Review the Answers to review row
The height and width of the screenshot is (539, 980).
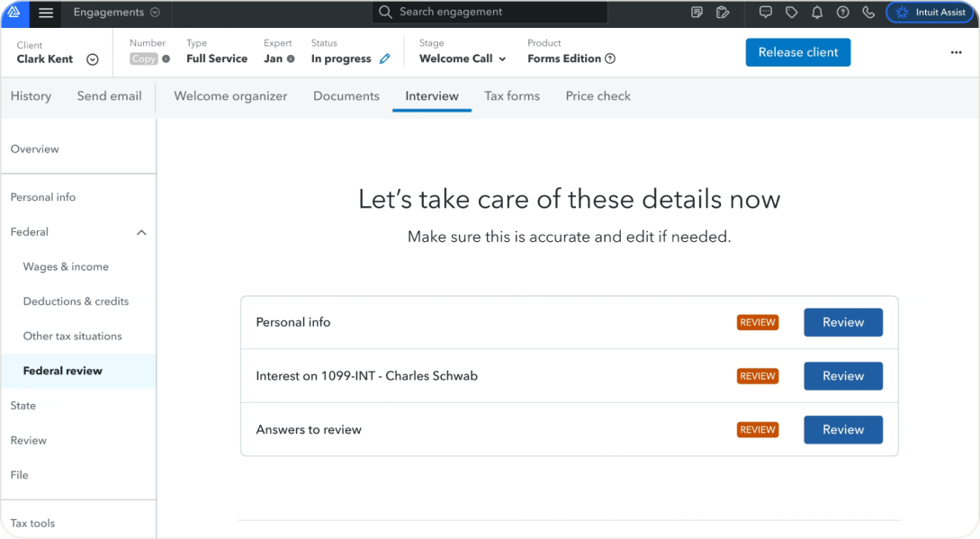coord(842,430)
